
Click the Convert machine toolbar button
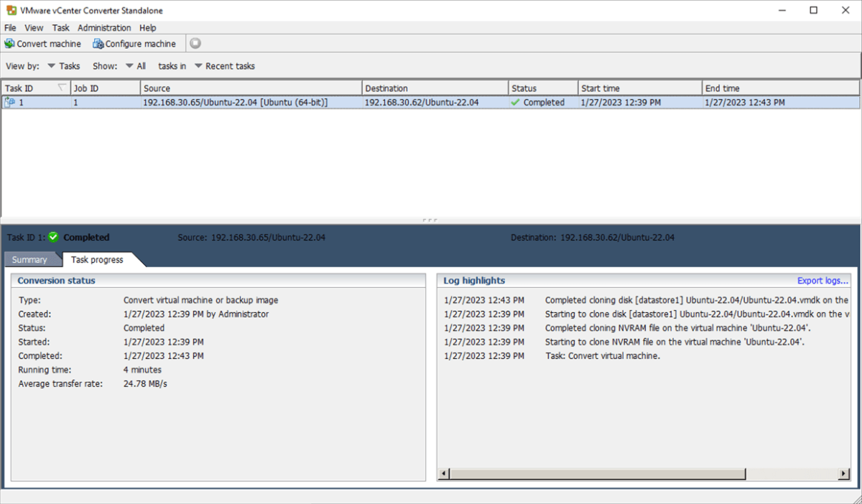click(43, 44)
